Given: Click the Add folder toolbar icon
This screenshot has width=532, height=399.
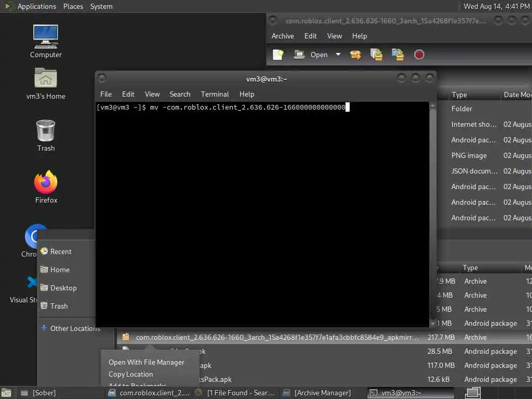Looking at the screenshot, I should [x=397, y=55].
